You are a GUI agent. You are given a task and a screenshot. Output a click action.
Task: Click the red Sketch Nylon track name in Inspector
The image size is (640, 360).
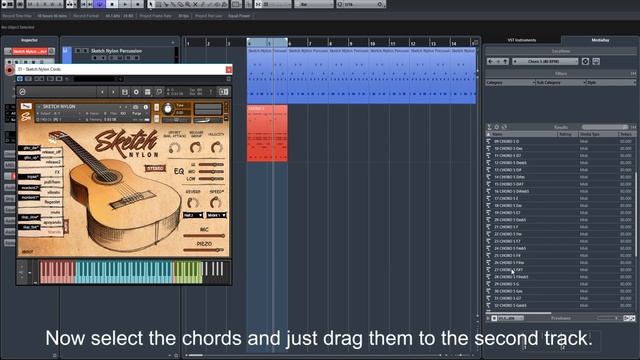click(30, 51)
